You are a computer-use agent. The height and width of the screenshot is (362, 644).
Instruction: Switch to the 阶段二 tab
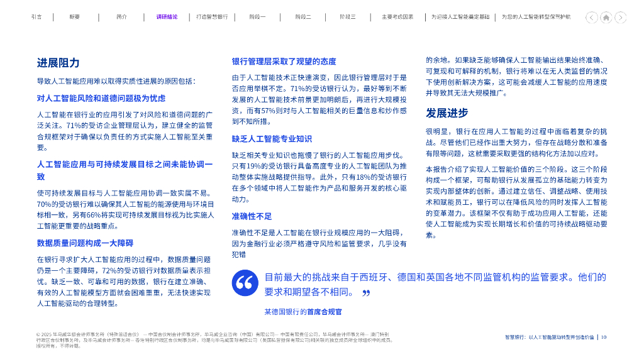point(303,17)
